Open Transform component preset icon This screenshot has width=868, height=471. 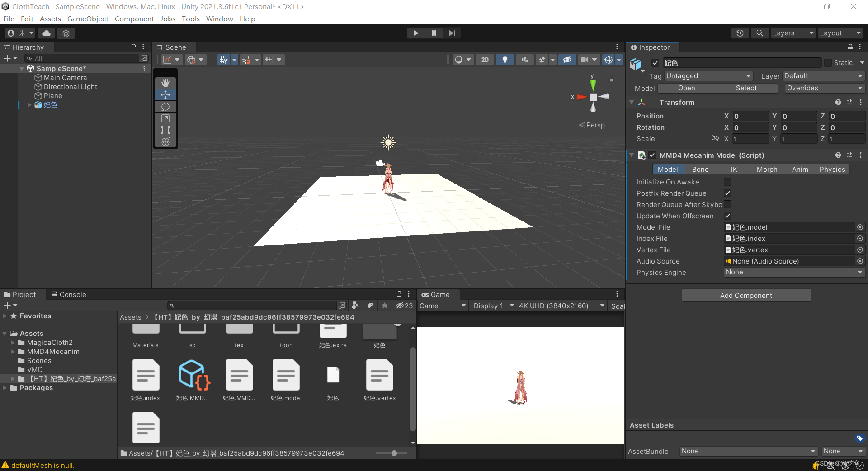849,103
